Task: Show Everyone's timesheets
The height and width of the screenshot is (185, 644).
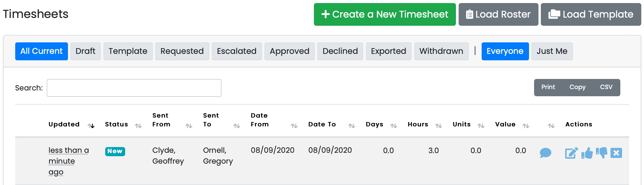Action: (x=505, y=51)
